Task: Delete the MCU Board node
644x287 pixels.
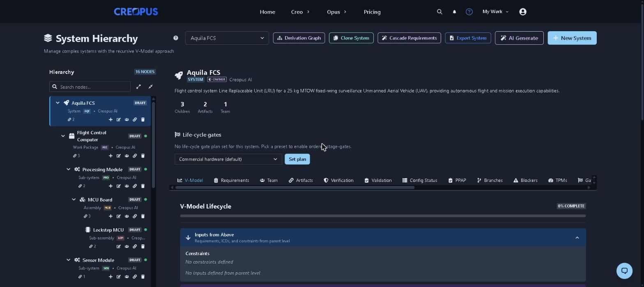Action: tap(143, 216)
